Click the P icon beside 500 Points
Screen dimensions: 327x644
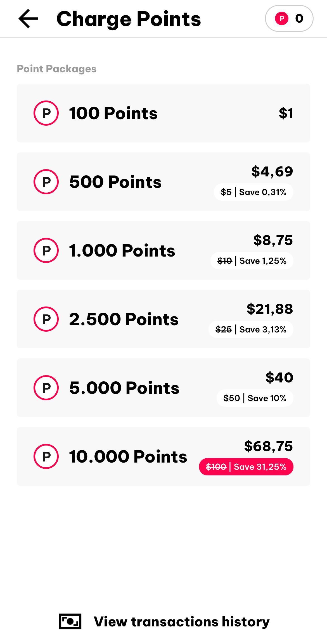point(46,182)
